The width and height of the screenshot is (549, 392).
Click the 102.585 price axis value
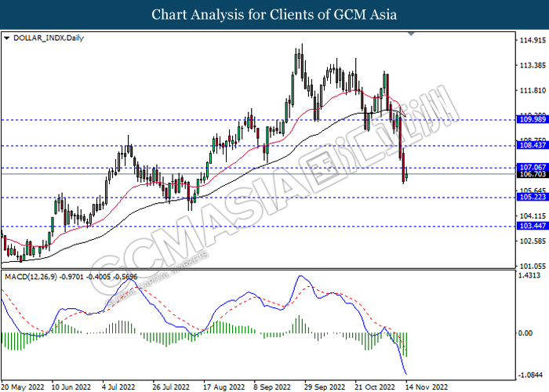(533, 241)
